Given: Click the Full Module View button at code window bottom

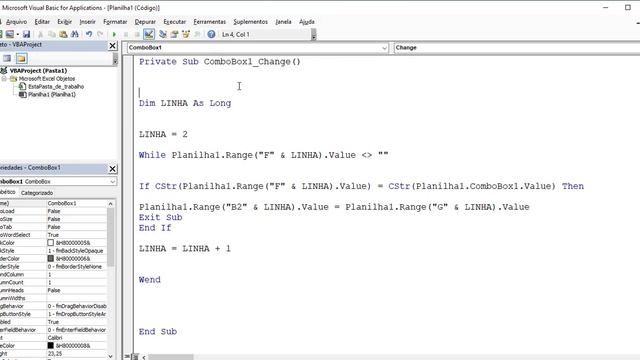Looking at the screenshot, I should pyautogui.click(x=135, y=357).
